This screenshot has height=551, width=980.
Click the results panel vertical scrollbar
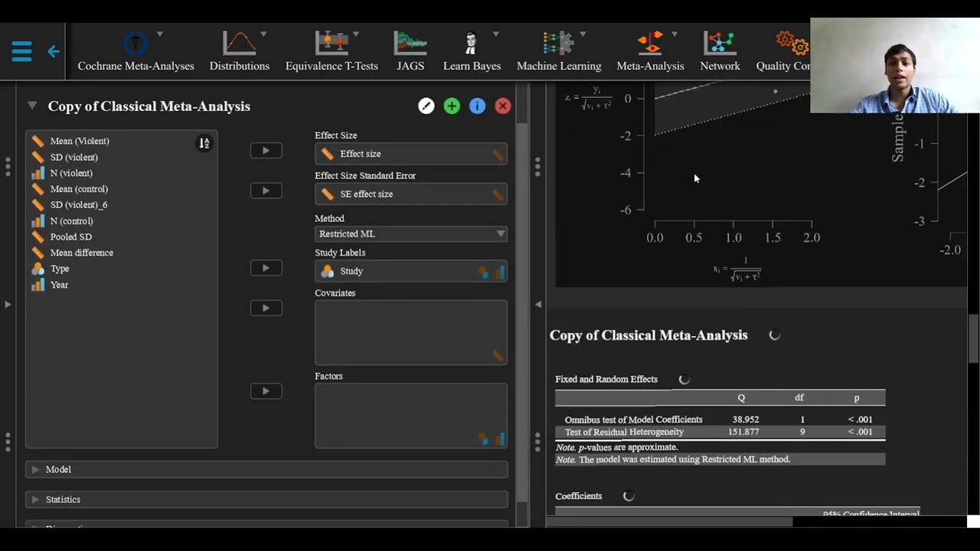(973, 338)
